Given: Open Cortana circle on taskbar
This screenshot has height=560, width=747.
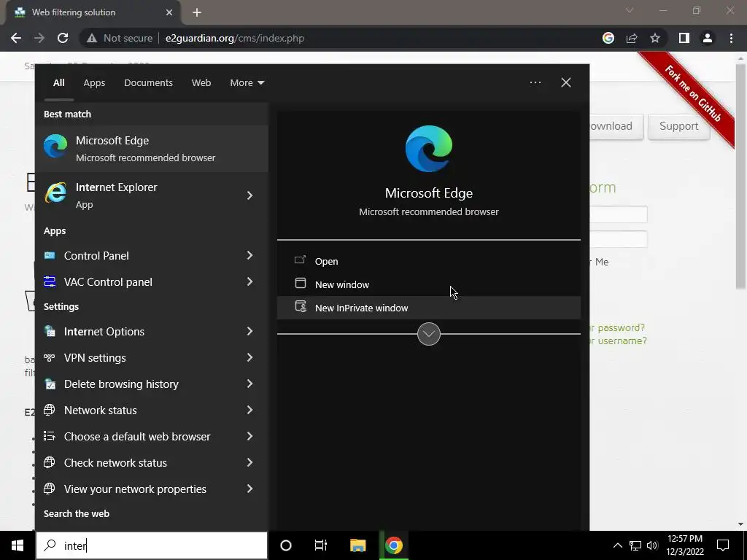Looking at the screenshot, I should click(x=286, y=545).
